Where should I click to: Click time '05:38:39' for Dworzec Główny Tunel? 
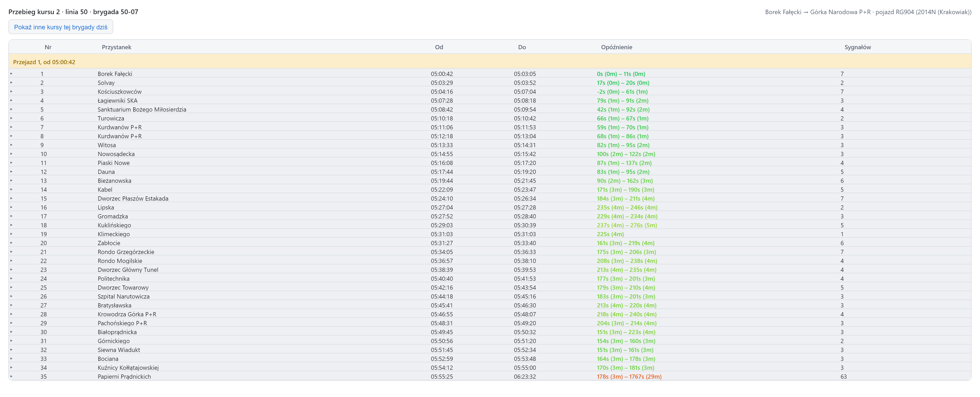[x=442, y=270]
